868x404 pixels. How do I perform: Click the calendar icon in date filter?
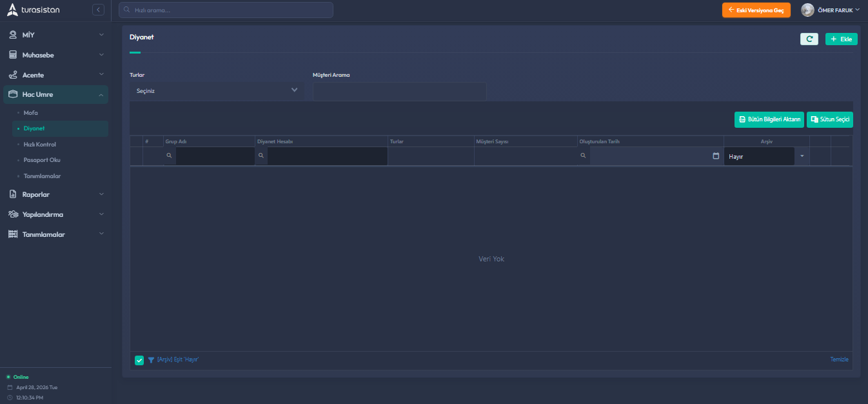pos(716,156)
